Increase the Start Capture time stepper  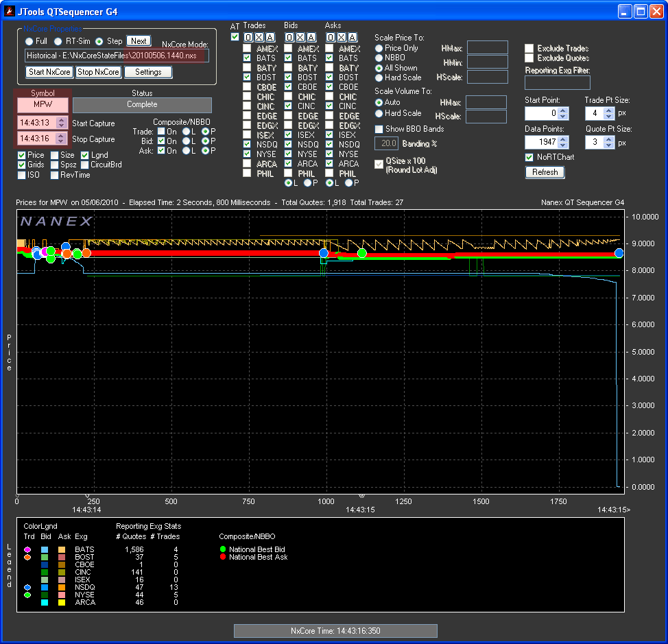point(61,120)
